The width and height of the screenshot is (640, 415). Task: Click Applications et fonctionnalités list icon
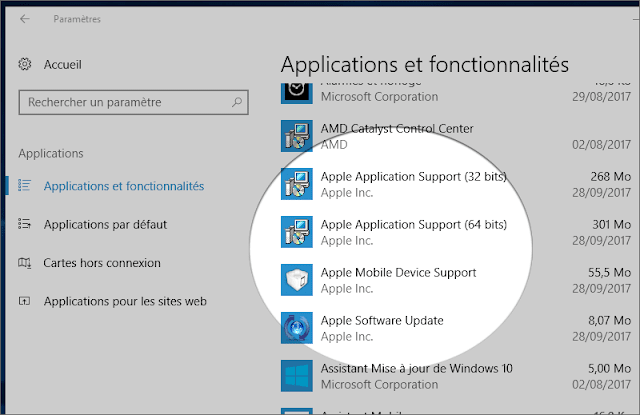[x=24, y=185]
